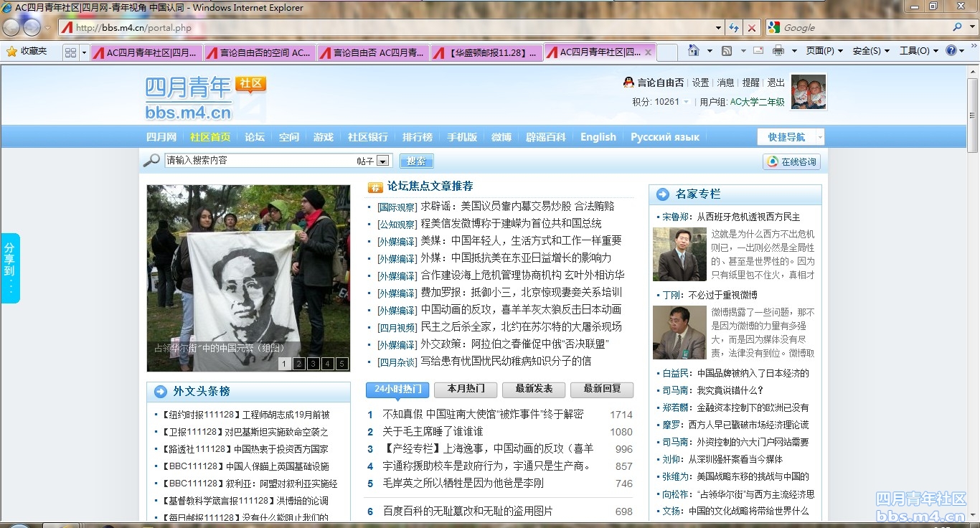Switch to the 24小时热门 tab
The image size is (980, 528).
(397, 389)
